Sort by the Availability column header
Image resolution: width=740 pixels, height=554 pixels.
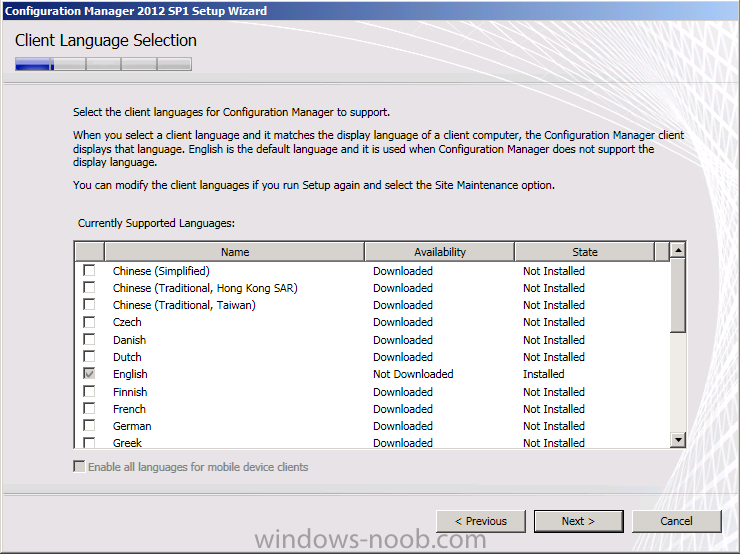(x=439, y=252)
